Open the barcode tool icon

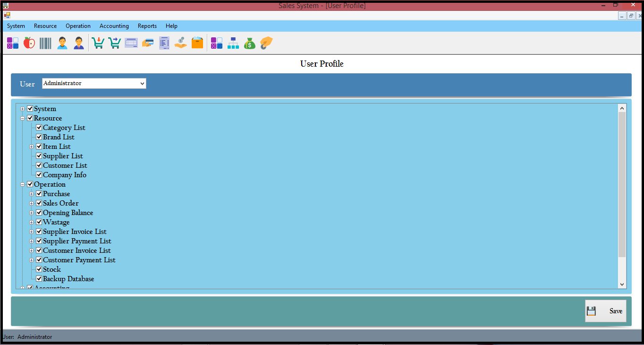coord(45,43)
